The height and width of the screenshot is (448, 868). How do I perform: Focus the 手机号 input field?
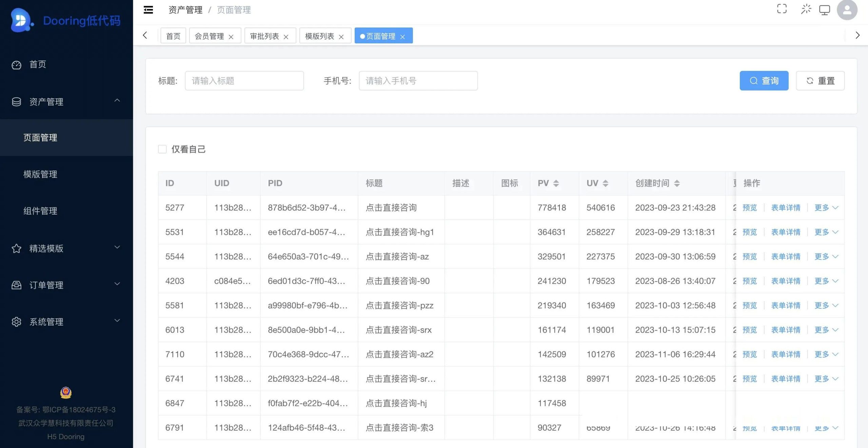tap(418, 81)
